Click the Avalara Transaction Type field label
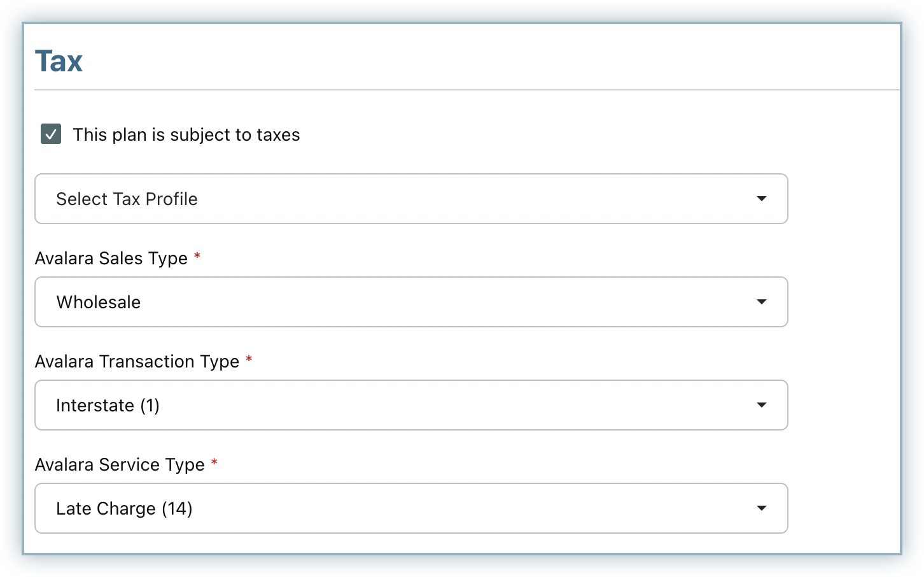 tap(137, 362)
